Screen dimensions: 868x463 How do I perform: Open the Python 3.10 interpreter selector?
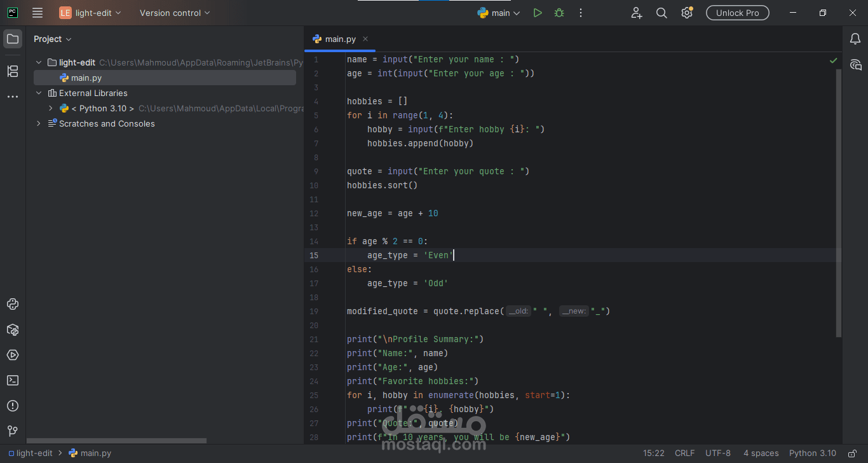813,453
